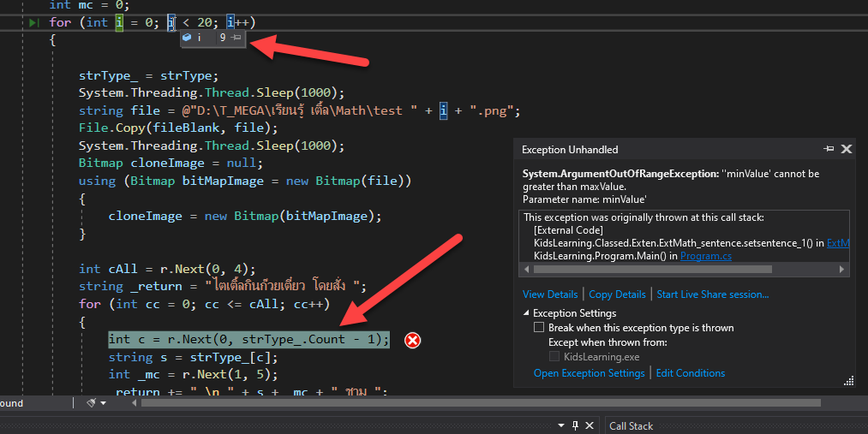868x434 pixels.
Task: Open Exception Settings link
Action: 589,373
